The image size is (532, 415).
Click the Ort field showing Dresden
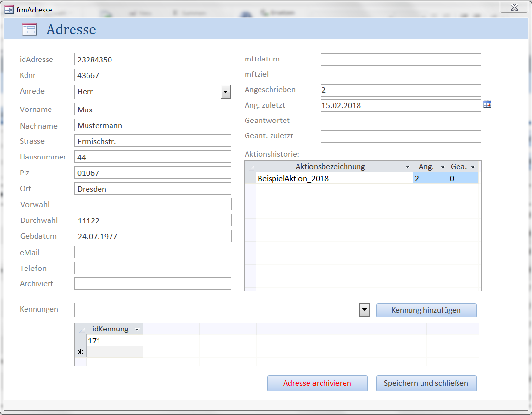(x=153, y=188)
